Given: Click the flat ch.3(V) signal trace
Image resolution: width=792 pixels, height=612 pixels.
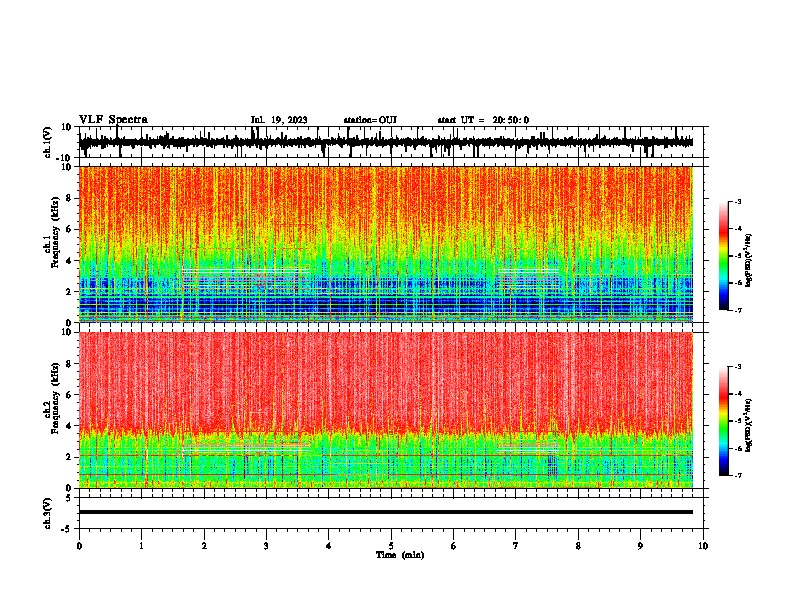Looking at the screenshot, I should pyautogui.click(x=386, y=512).
